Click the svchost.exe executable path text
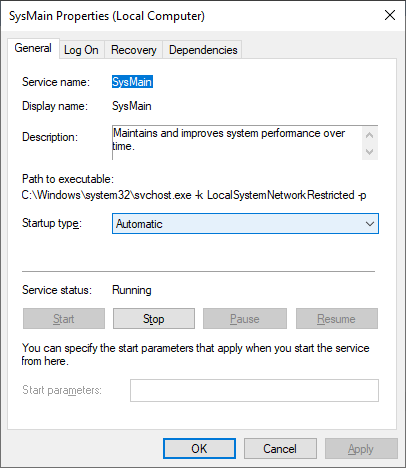 (194, 195)
